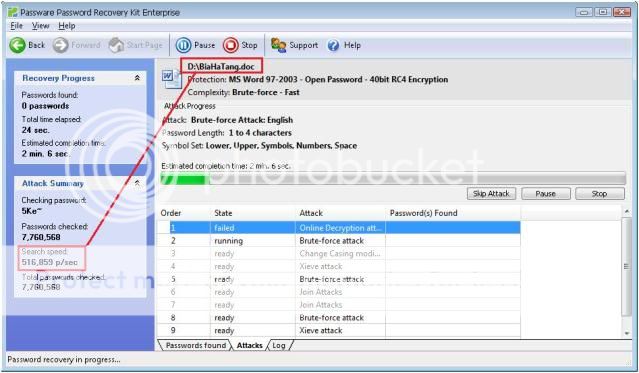The image size is (639, 373).
Task: Click the Attack column header
Action: pyautogui.click(x=311, y=213)
